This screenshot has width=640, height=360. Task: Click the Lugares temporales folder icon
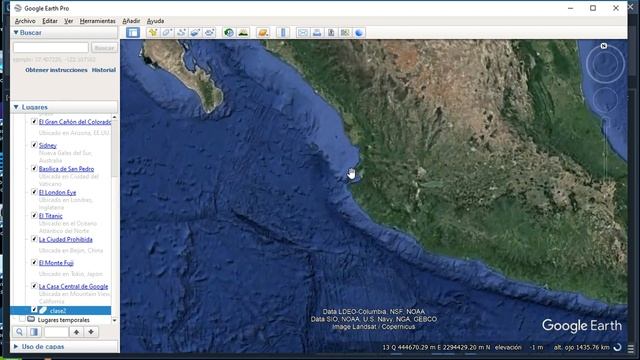(x=31, y=319)
